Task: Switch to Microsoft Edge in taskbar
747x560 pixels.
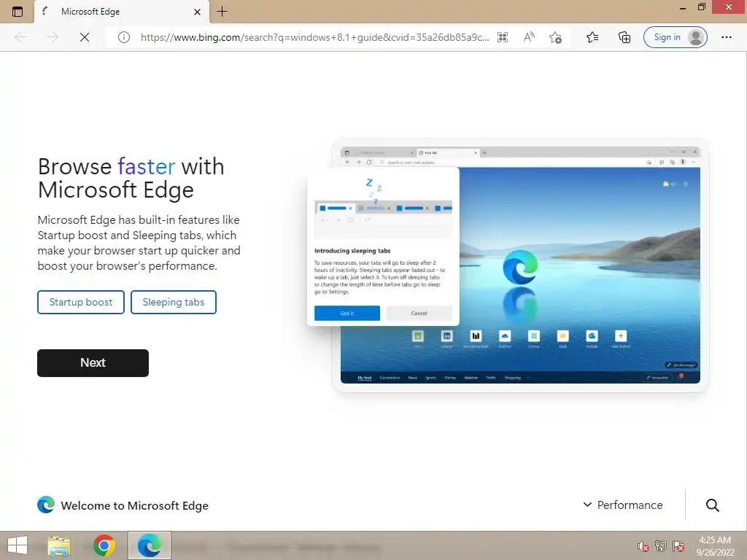Action: [x=149, y=545]
